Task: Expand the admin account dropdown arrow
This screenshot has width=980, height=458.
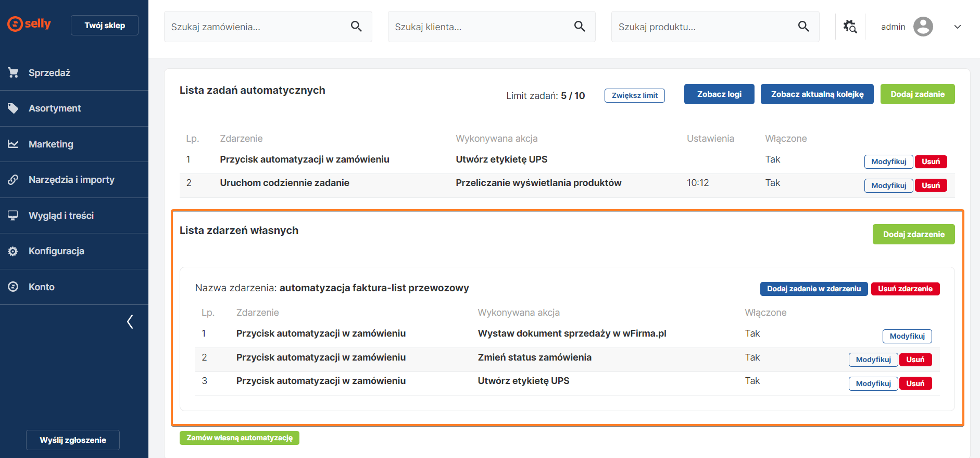Action: click(957, 27)
